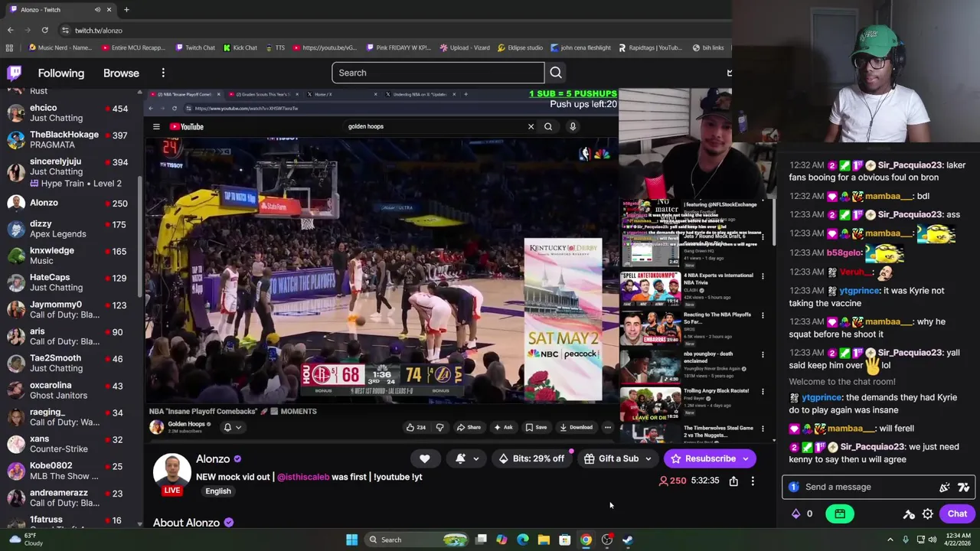Open TheBlackHokage channel in sidebar
980x551 pixels.
click(71, 140)
